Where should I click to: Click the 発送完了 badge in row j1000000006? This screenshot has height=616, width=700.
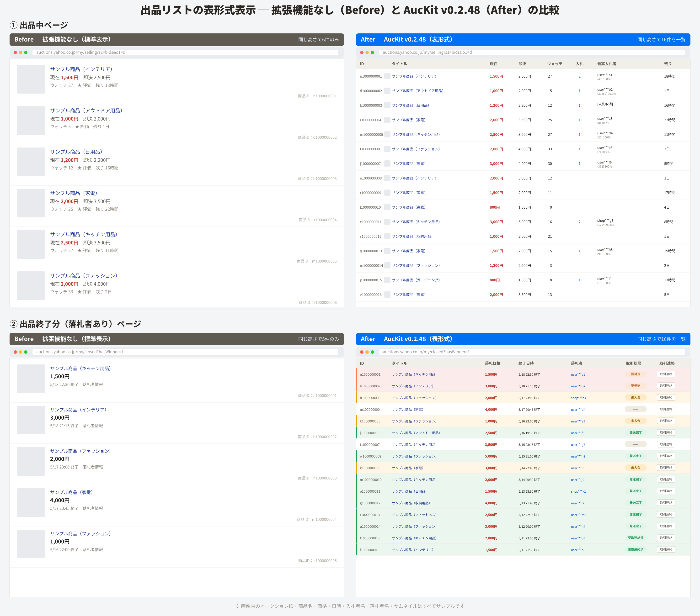click(636, 432)
